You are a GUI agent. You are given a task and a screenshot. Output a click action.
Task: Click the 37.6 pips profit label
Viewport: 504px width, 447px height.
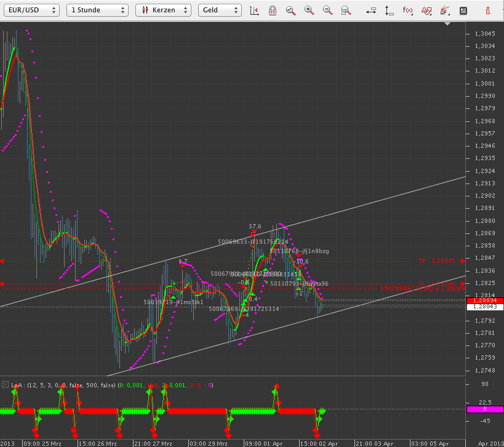coord(255,227)
